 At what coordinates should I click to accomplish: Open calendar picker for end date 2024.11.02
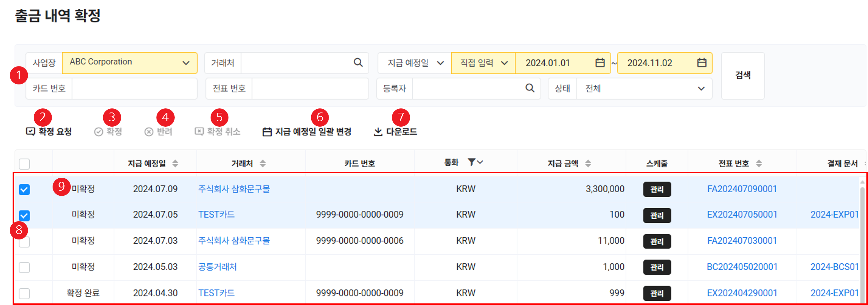pos(702,63)
